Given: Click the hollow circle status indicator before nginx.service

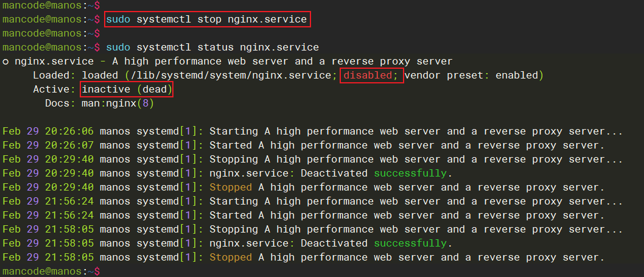Looking at the screenshot, I should 5,61.
